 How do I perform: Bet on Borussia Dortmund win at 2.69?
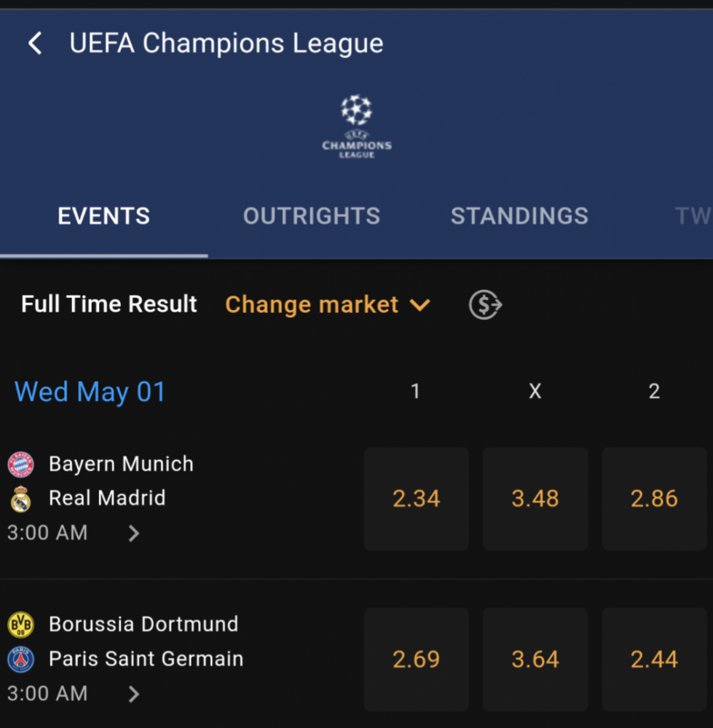416,660
